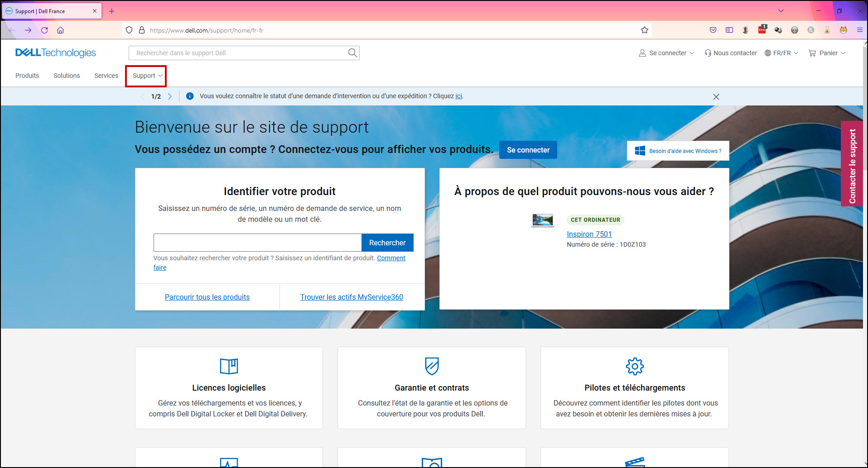The height and width of the screenshot is (468, 868).
Task: Click the product identifier input field
Action: pyautogui.click(x=257, y=243)
